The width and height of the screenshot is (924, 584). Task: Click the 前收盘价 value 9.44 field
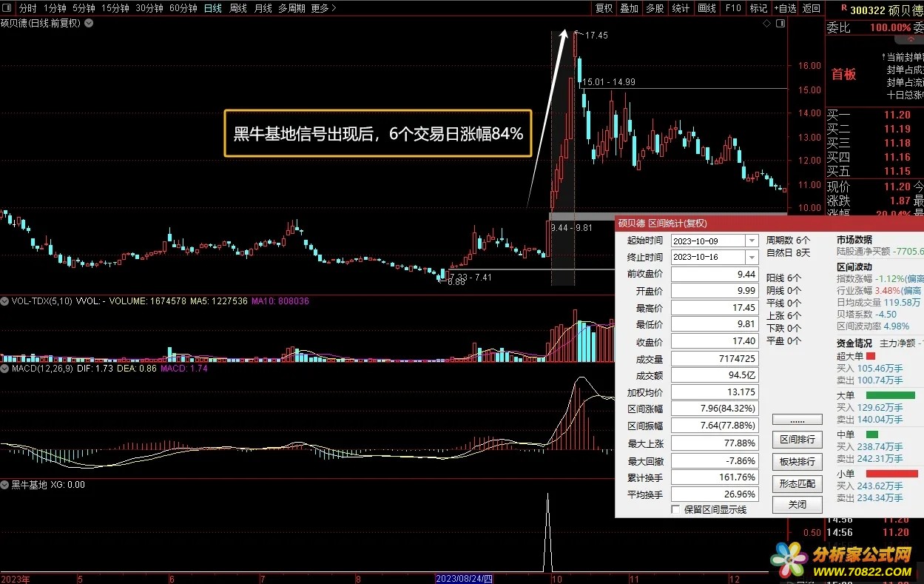715,274
